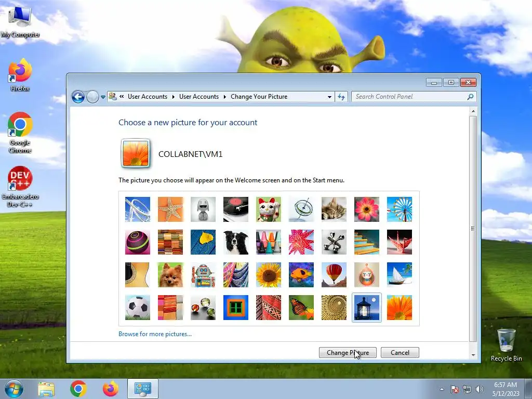Pick the soccer ball picture
Image resolution: width=532 pixels, height=399 pixels.
(137, 308)
